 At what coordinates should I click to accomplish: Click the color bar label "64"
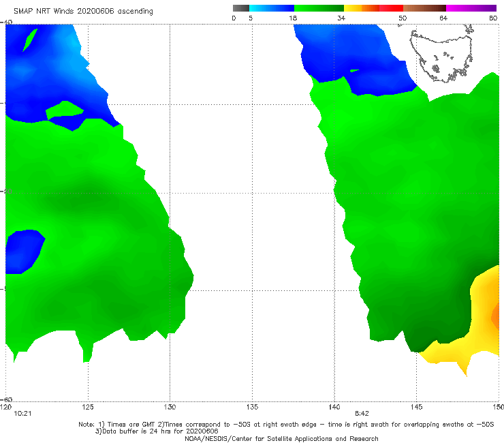coord(443,18)
